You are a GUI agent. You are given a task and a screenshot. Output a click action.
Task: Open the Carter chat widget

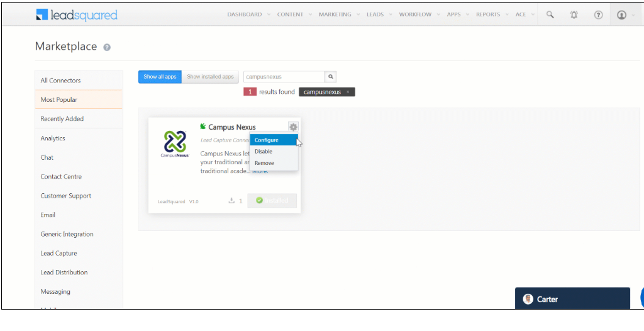coord(572,298)
